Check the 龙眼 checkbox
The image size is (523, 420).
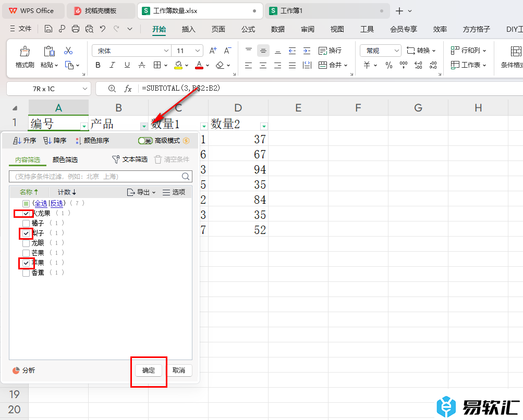[26, 243]
